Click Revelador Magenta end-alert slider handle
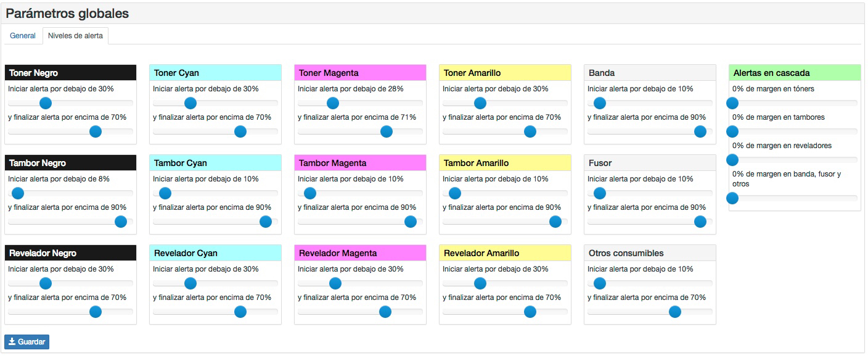This screenshot has width=868, height=358. point(385,312)
